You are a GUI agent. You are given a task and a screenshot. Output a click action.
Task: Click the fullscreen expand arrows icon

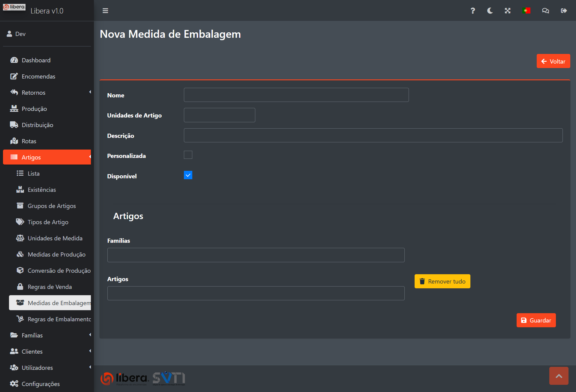coord(508,11)
